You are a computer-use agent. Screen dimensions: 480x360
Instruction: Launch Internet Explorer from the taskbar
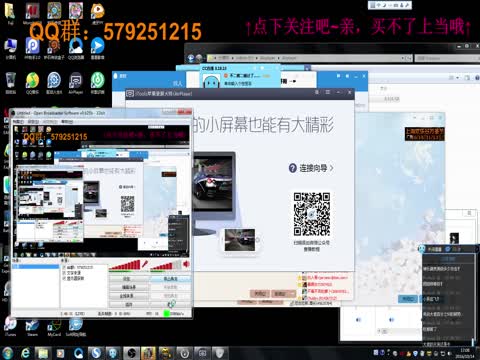25,353
